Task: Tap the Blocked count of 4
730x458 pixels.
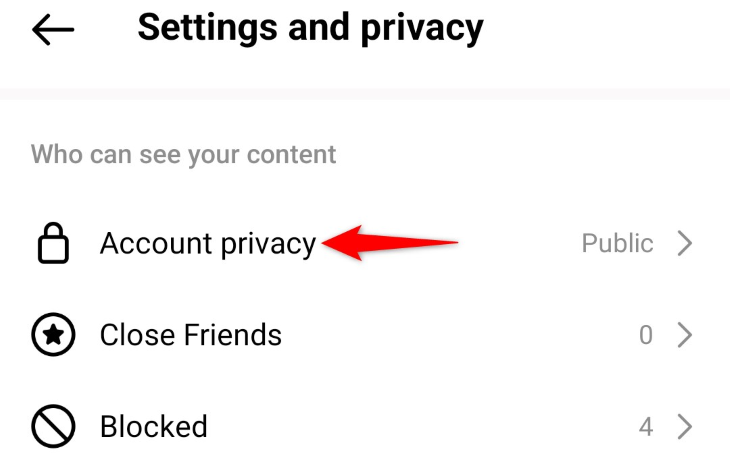Action: click(x=646, y=427)
